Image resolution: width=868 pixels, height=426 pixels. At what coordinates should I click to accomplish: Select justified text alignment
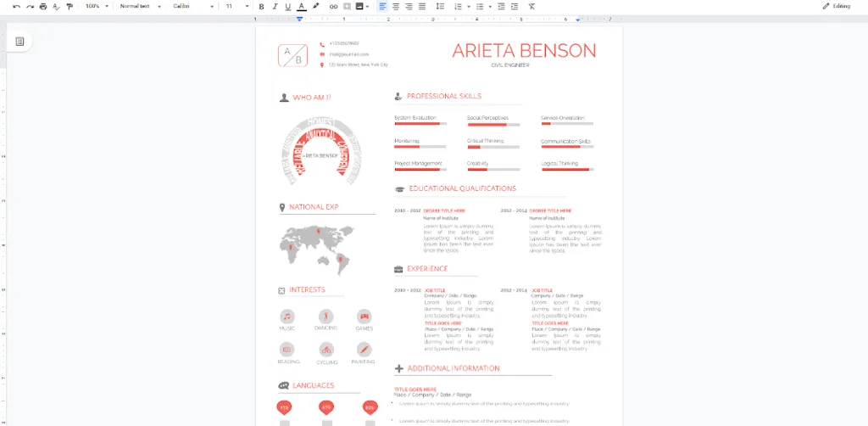pyautogui.click(x=422, y=6)
